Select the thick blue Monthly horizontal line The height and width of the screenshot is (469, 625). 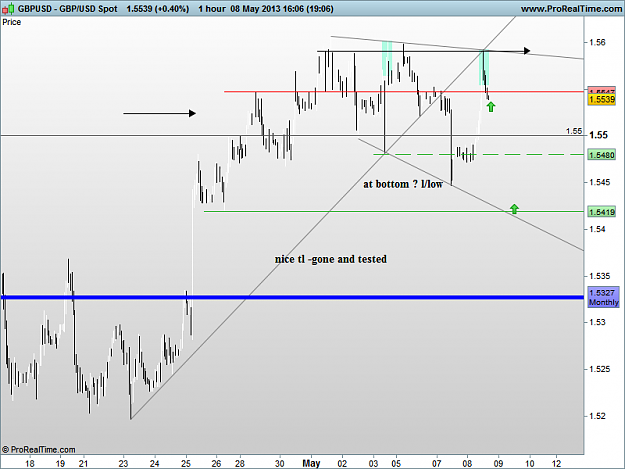tap(292, 297)
